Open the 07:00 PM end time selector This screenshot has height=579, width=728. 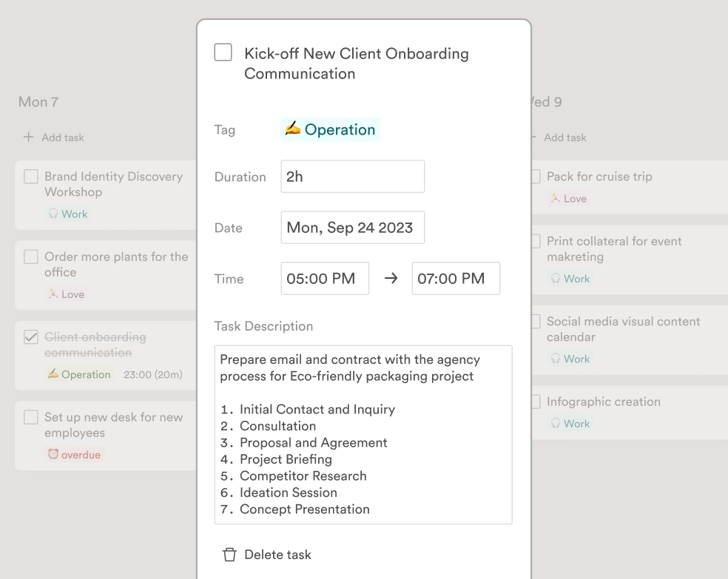(455, 278)
